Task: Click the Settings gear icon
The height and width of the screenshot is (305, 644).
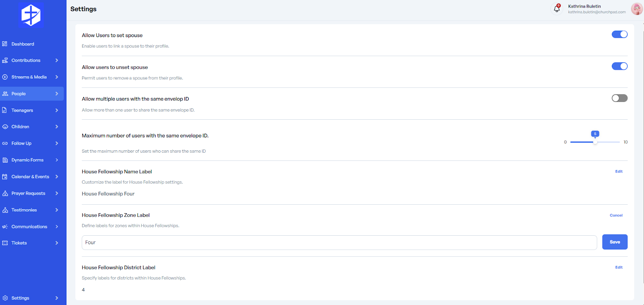Action: (x=5, y=298)
